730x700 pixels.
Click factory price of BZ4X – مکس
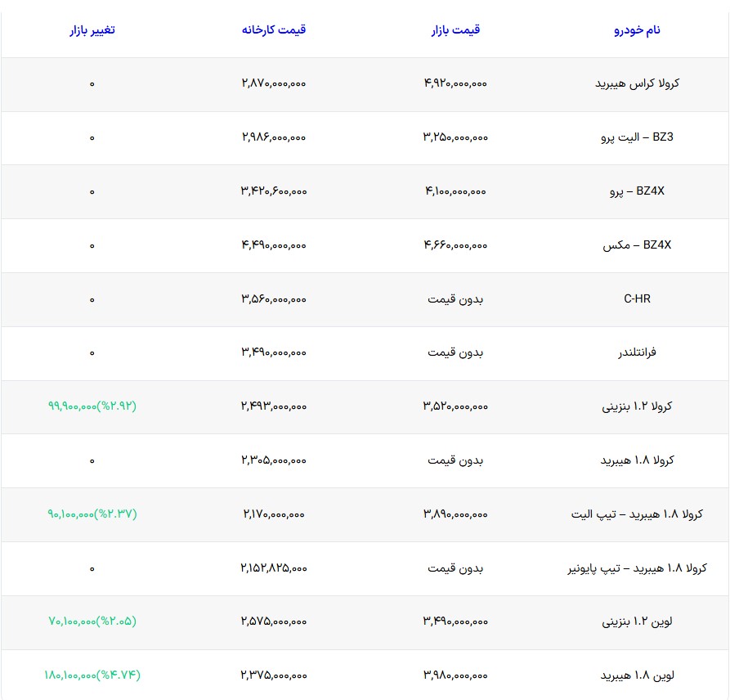pos(274,245)
